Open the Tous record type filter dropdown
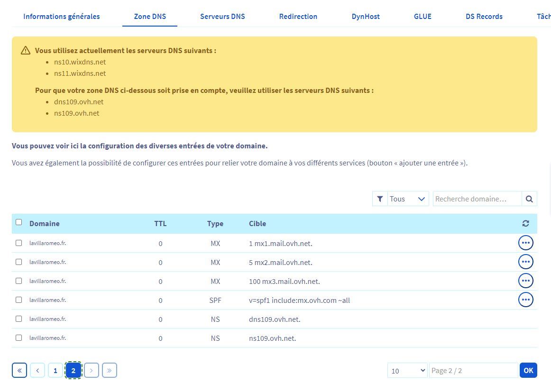The width and height of the screenshot is (551, 392). pyautogui.click(x=407, y=199)
